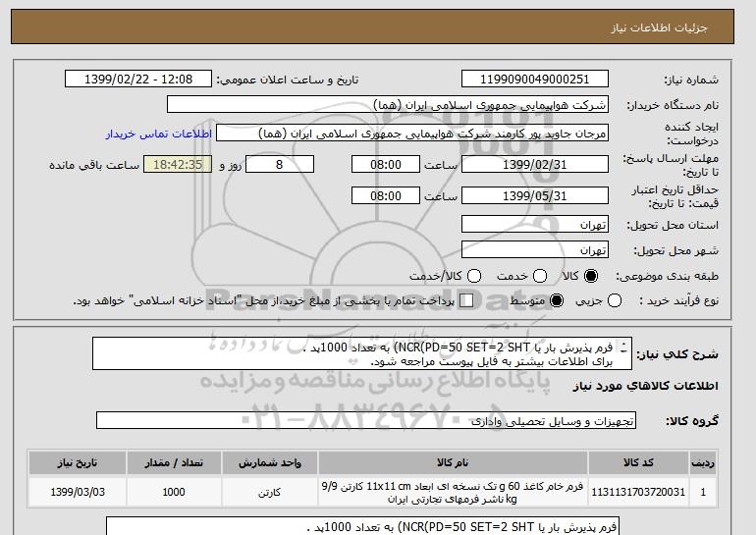Click request creator name field مرجان جاوید پور
Image resolution: width=756 pixels, height=535 pixels.
click(x=412, y=134)
